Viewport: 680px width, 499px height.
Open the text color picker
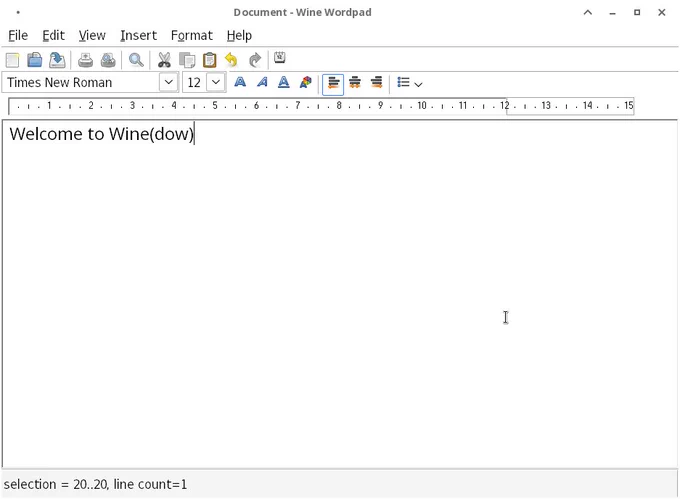point(306,82)
